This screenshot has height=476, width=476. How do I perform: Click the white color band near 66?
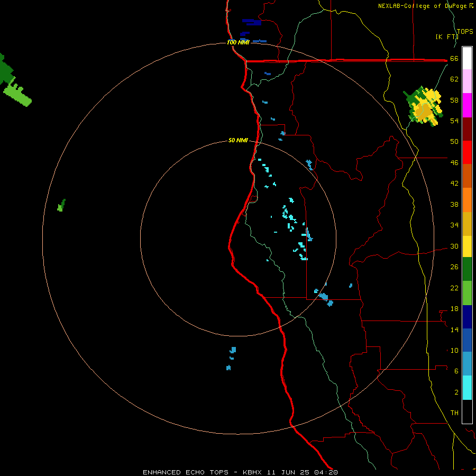467,58
